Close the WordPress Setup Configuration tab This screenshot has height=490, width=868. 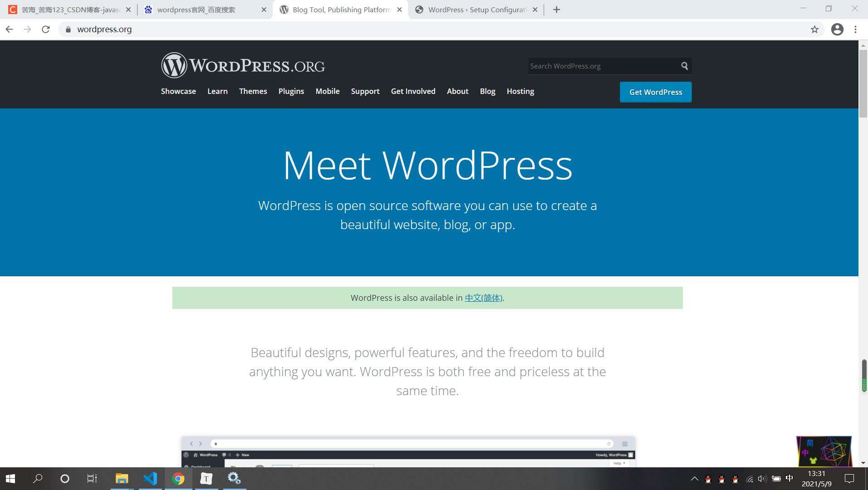(535, 10)
